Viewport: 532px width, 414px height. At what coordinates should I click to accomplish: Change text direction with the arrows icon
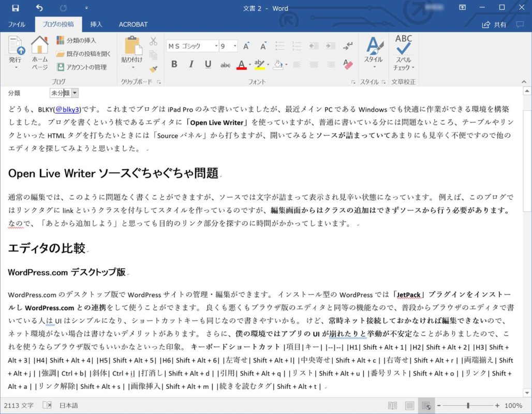coord(348,46)
